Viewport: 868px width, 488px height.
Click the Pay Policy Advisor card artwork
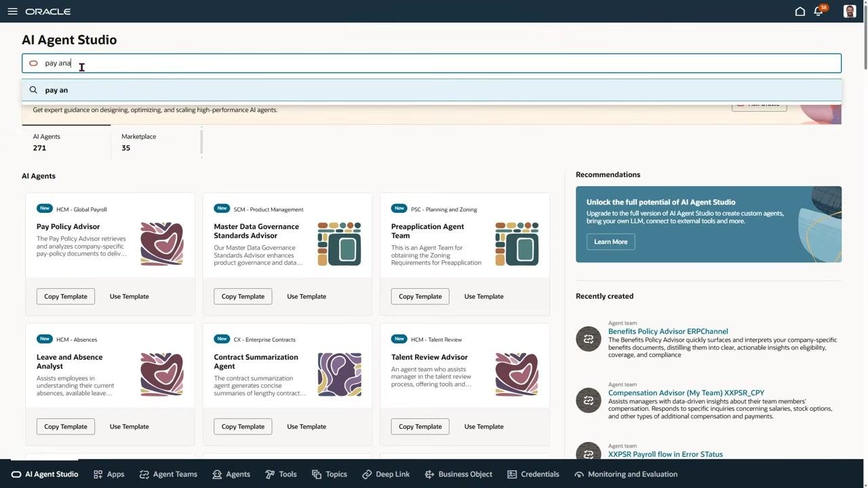click(162, 244)
